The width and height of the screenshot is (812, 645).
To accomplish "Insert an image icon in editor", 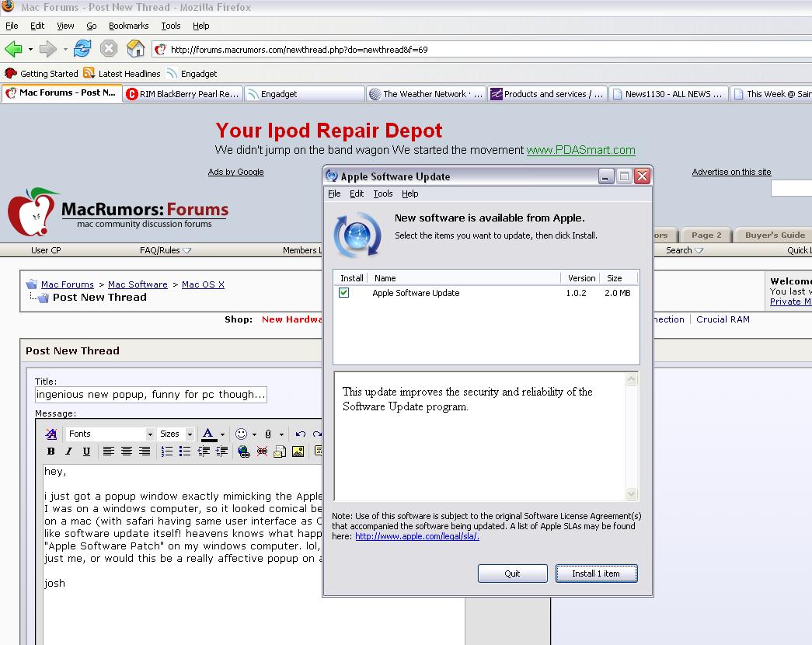I will (298, 451).
